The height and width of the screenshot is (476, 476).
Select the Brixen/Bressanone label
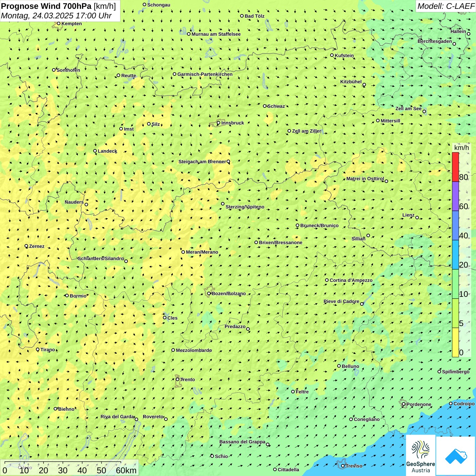280,242
